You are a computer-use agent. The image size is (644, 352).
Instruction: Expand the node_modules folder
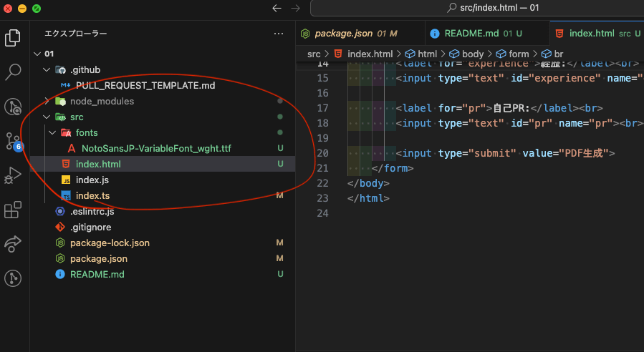[47, 101]
